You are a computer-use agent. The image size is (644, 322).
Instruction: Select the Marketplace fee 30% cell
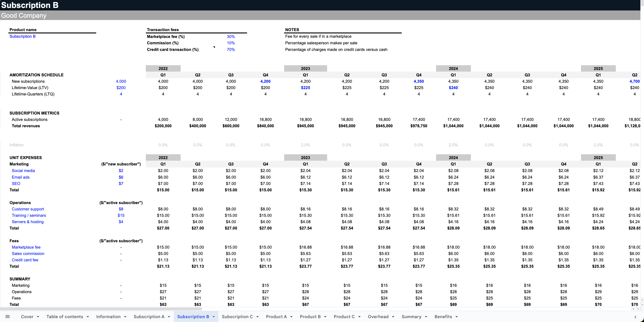[230, 36]
